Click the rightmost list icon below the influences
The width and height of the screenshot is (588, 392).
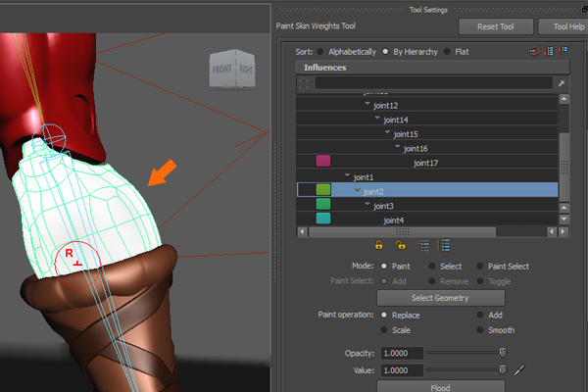tap(444, 246)
